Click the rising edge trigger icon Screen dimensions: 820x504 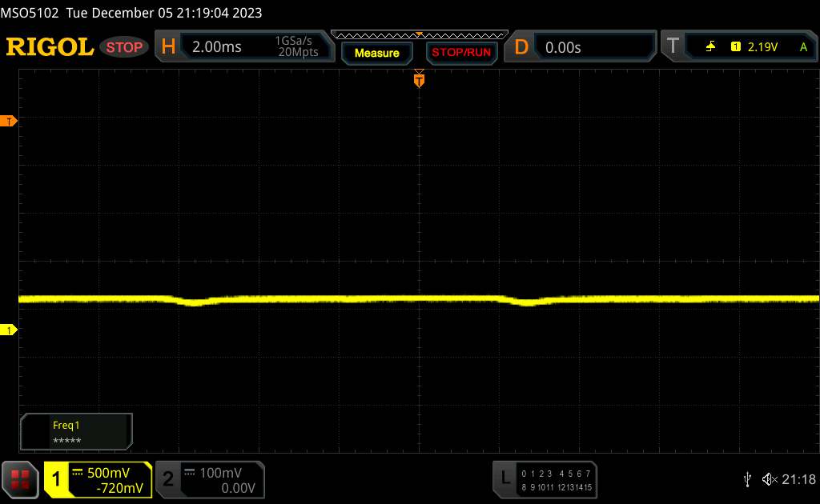[x=710, y=47]
